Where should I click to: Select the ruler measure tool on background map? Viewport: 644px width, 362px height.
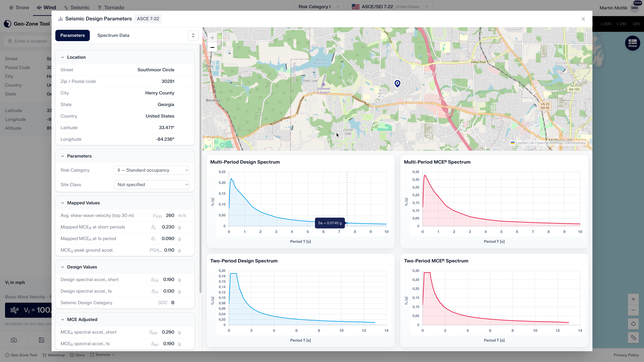click(x=633, y=338)
